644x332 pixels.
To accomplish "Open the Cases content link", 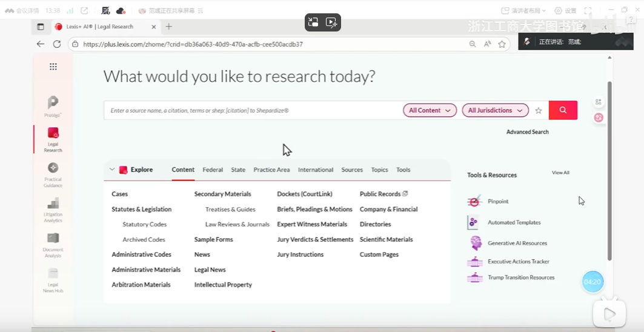I will [x=120, y=194].
